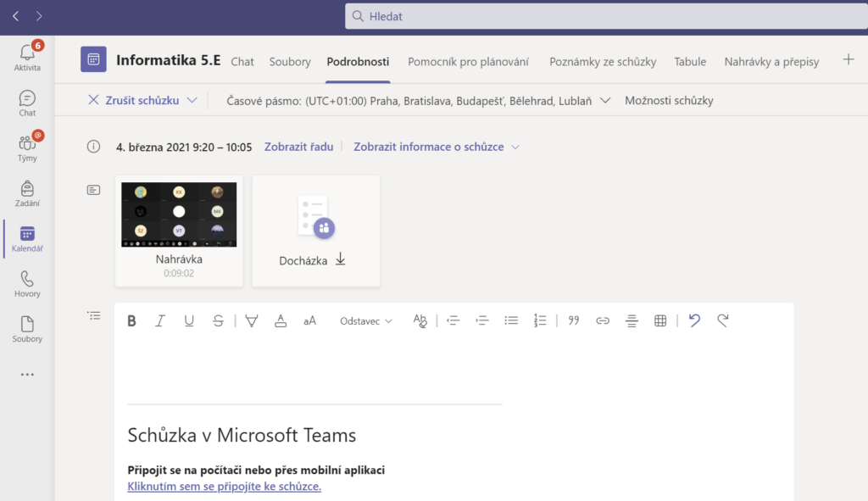Open Týmy in the left sidebar
The height and width of the screenshot is (501, 868).
(27, 148)
